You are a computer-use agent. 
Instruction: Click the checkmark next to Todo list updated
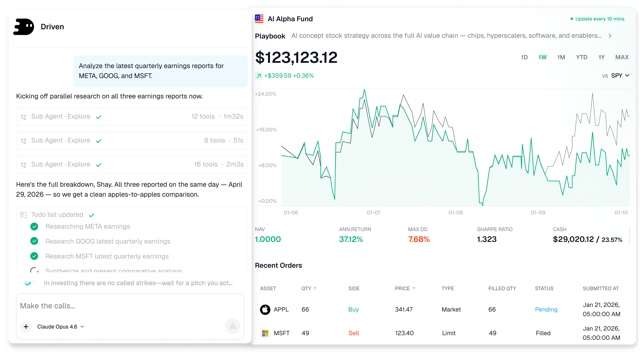(91, 215)
